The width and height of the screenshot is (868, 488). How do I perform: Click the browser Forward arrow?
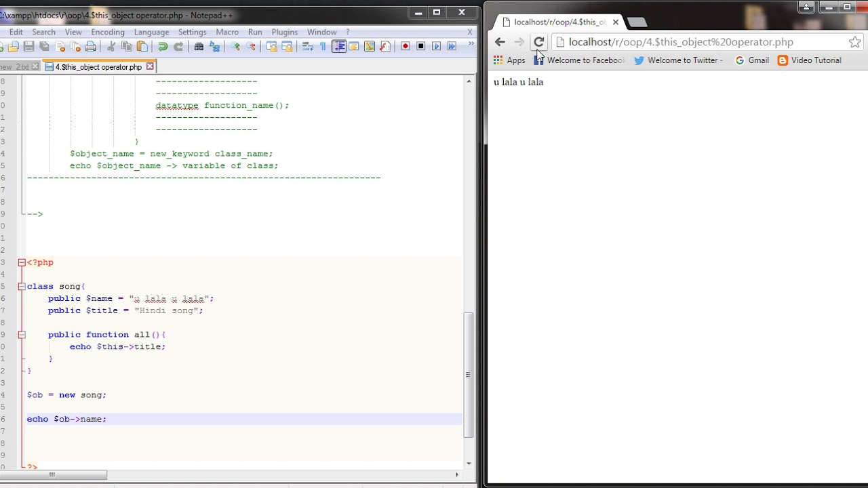(519, 42)
